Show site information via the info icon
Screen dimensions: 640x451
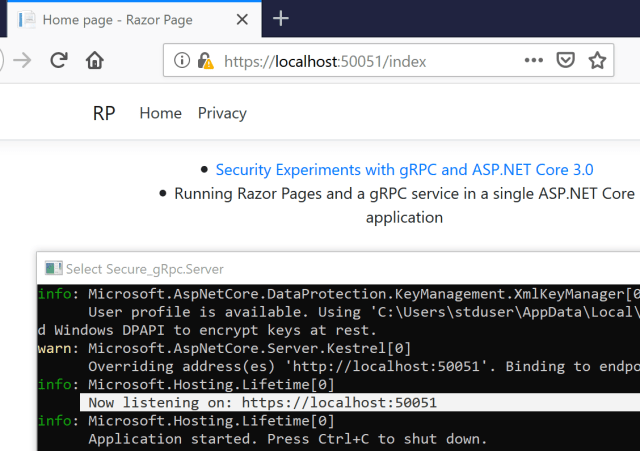click(182, 61)
